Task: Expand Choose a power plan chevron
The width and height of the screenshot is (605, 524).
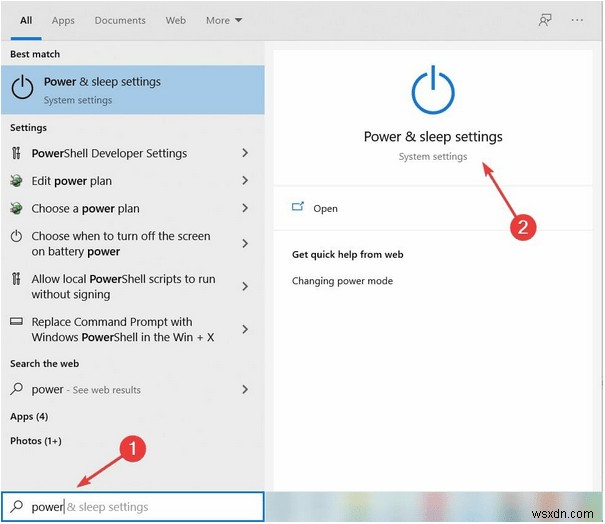Action: click(245, 208)
